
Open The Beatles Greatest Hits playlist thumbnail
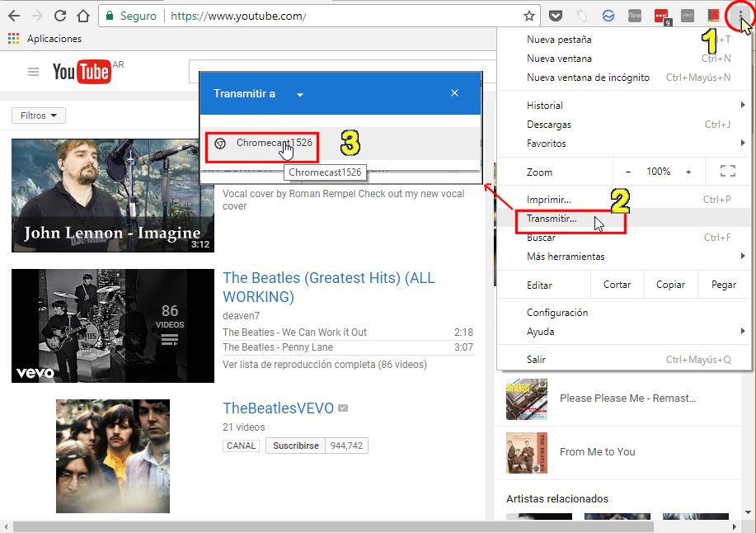pos(113,326)
